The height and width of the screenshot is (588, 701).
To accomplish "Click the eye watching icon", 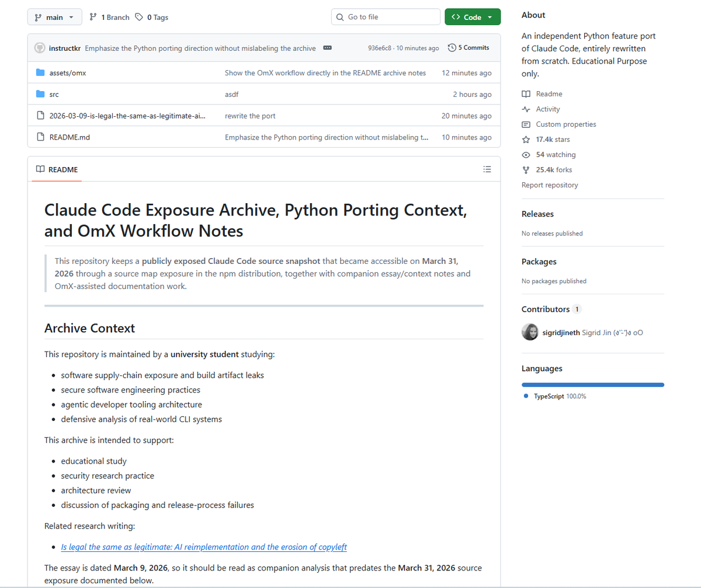I will [x=526, y=155].
